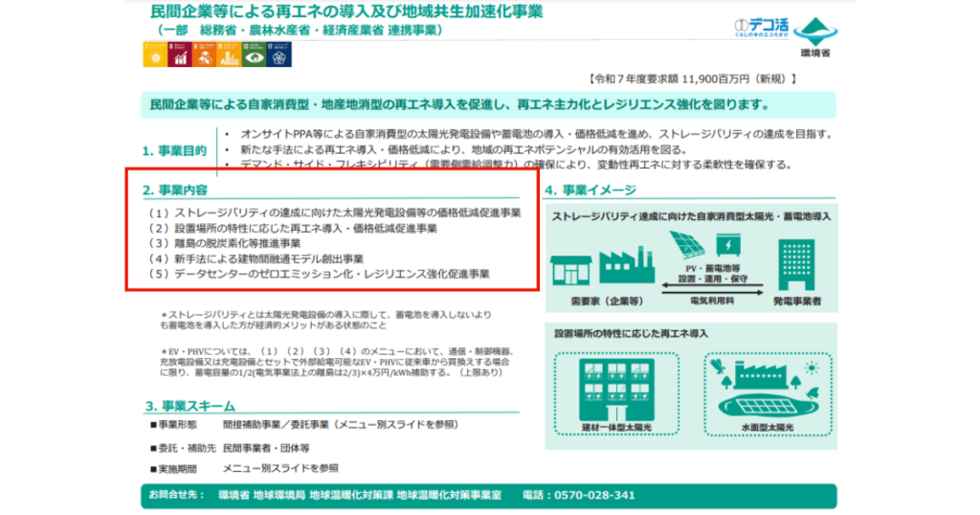980x515 pixels.
Task: Click the green eye SDG icon
Action: pyautogui.click(x=255, y=55)
